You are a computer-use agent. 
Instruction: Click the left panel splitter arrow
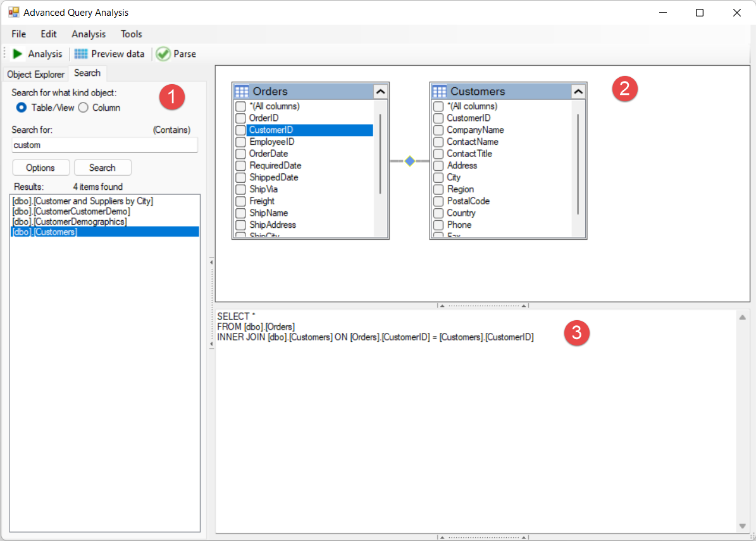211,262
